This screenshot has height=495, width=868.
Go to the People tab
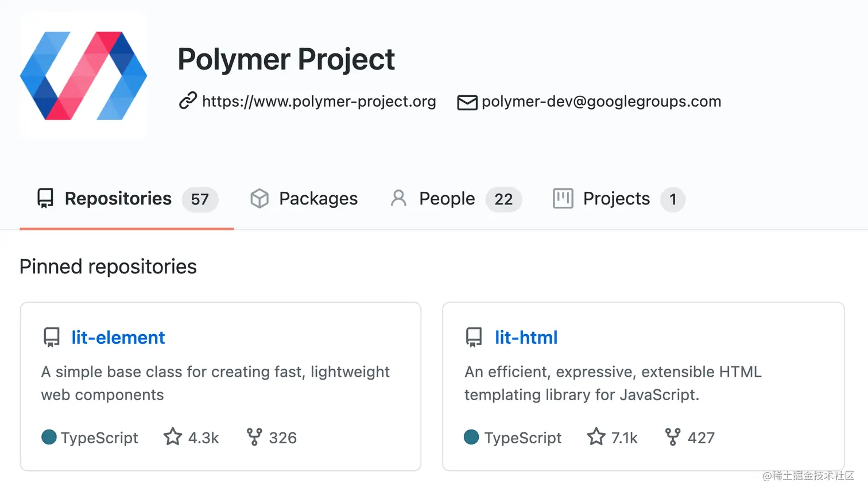447,199
